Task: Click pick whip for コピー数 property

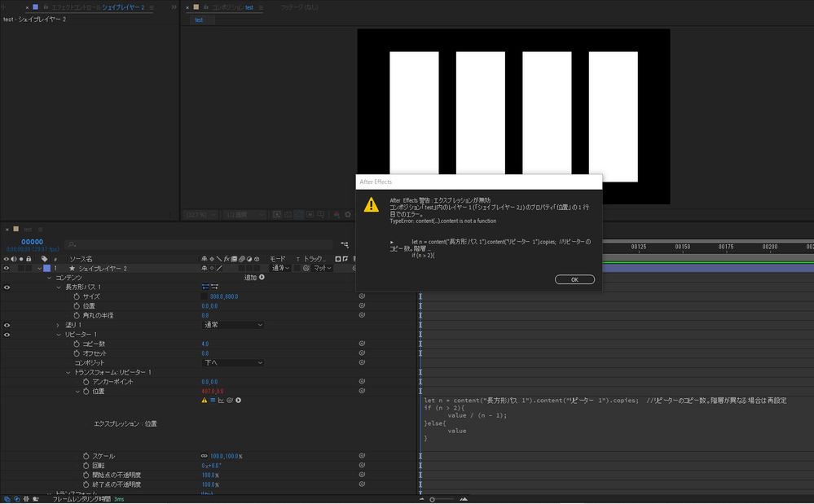Action: (x=362, y=344)
